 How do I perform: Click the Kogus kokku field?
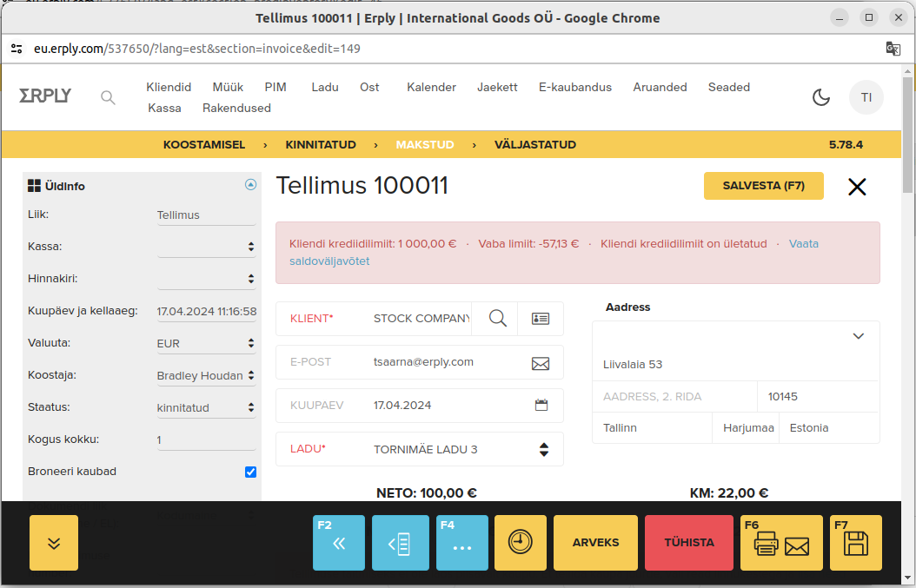coord(206,439)
